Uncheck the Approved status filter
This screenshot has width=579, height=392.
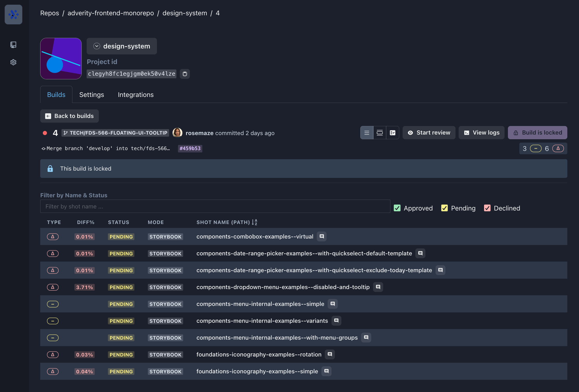click(x=397, y=208)
